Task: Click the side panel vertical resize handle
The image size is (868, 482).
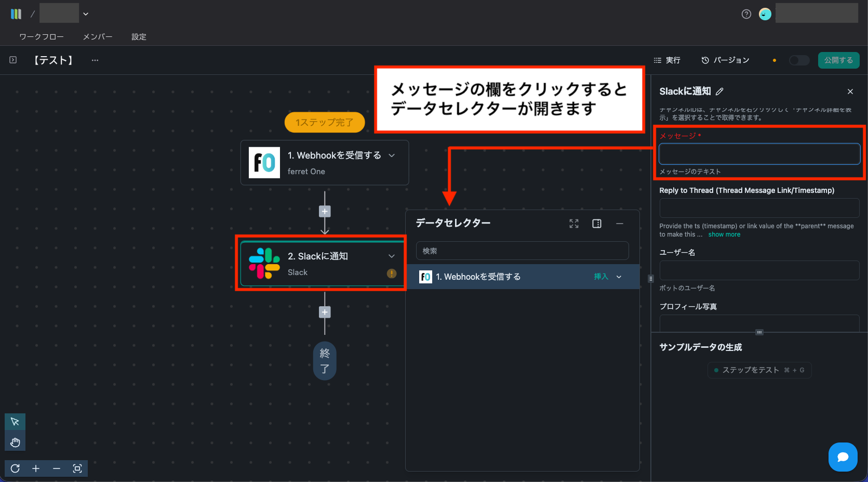Action: pyautogui.click(x=650, y=279)
